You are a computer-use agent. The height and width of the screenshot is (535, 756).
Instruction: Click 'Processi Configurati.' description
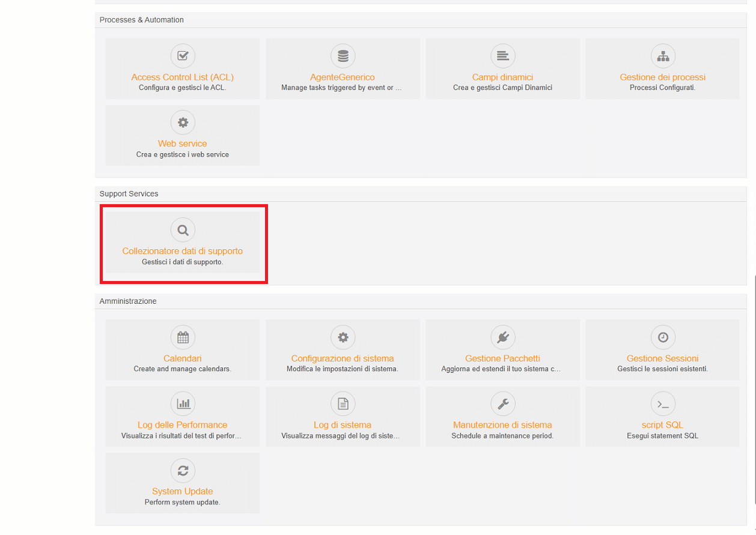pos(663,88)
